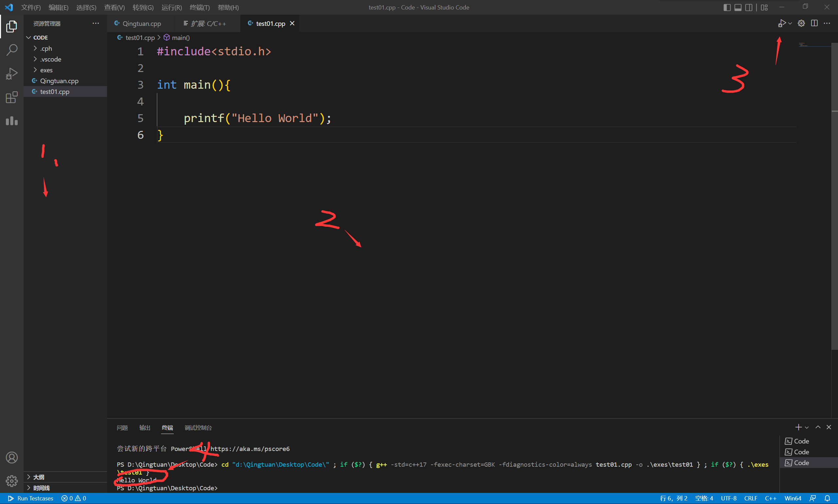Toggle the bottom panel layout button
838x504 pixels.
tap(738, 8)
